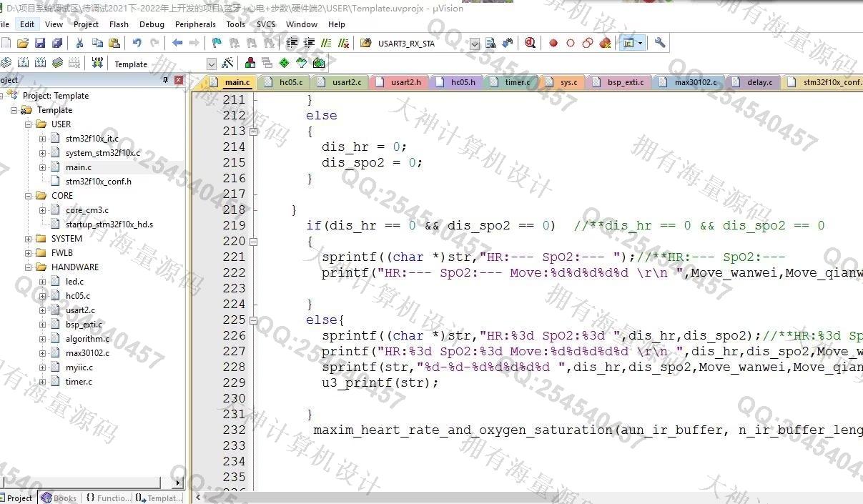Undo the last edit
This screenshot has height=504, width=863.
pos(137,43)
